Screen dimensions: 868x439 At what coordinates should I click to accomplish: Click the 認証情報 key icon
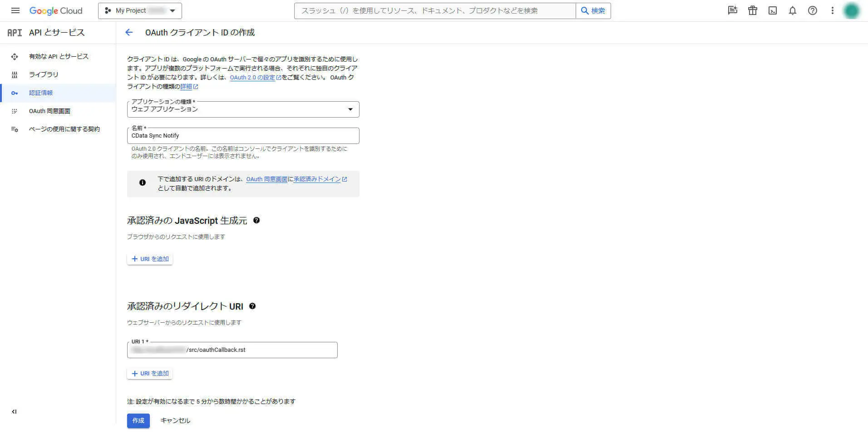pyautogui.click(x=15, y=93)
